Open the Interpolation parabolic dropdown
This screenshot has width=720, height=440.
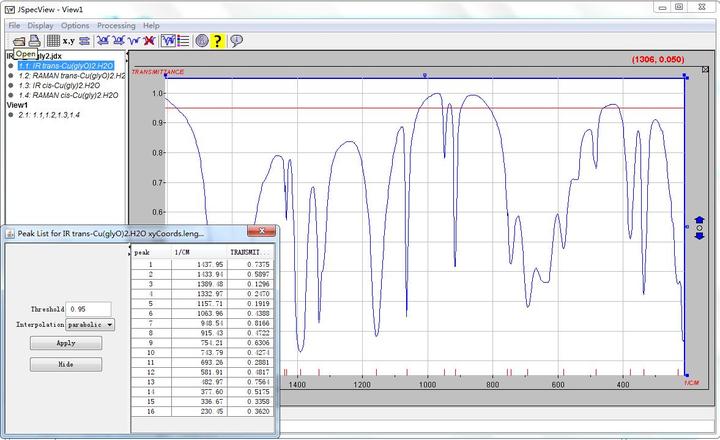coord(91,324)
